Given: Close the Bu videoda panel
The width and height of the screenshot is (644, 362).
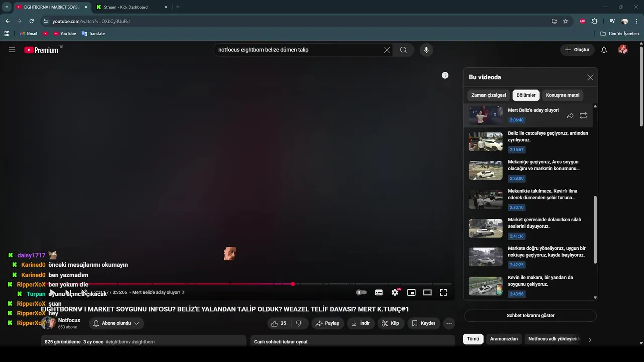Looking at the screenshot, I should 590,77.
